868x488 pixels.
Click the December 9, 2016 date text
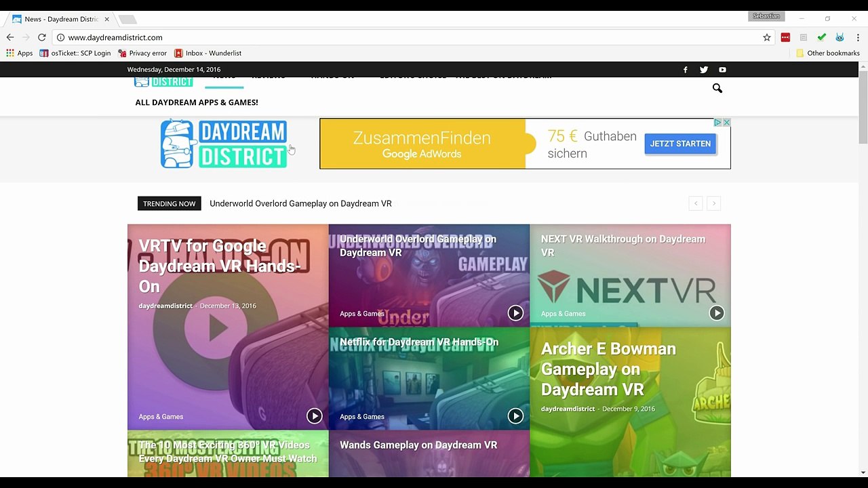629,409
